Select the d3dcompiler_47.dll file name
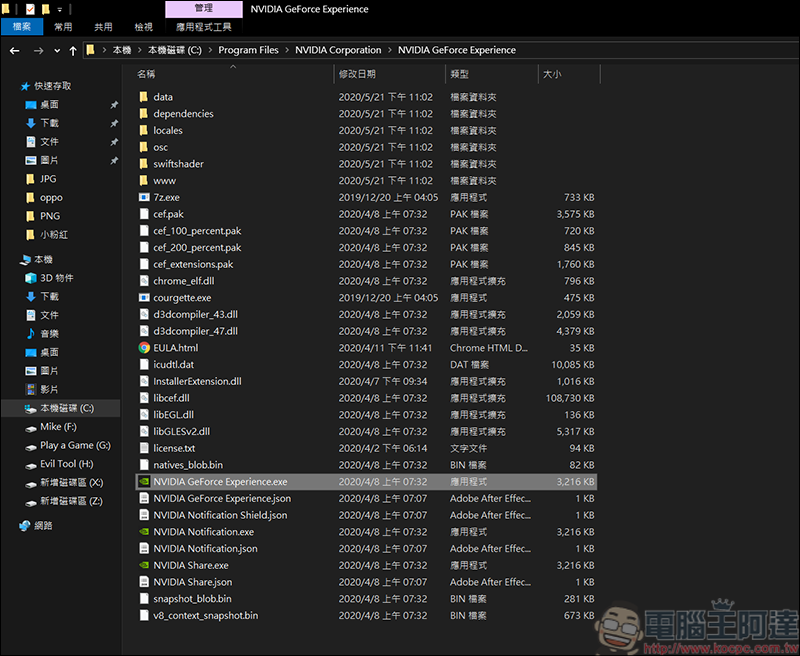800x656 pixels. (x=195, y=331)
